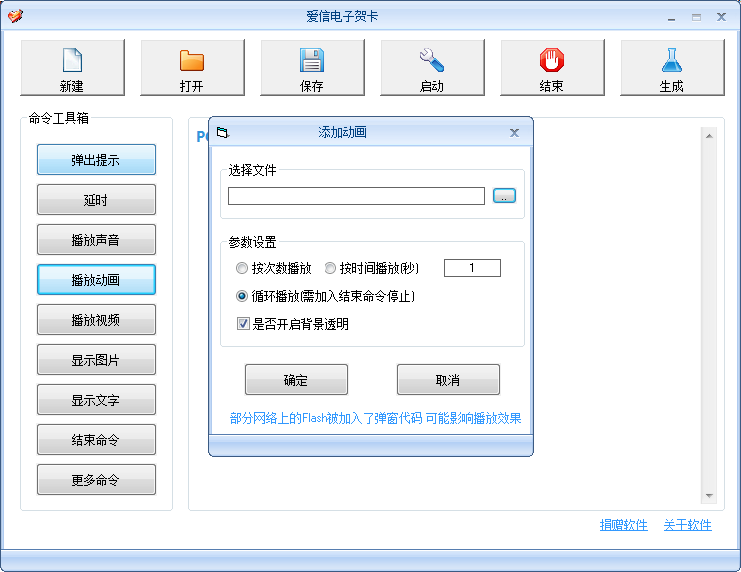741x572 pixels.
Task: Click the Flash popup warning text
Action: pos(375,418)
